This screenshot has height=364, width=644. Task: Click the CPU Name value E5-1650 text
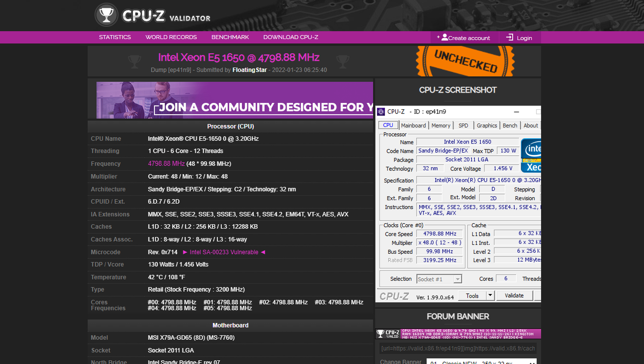(203, 139)
